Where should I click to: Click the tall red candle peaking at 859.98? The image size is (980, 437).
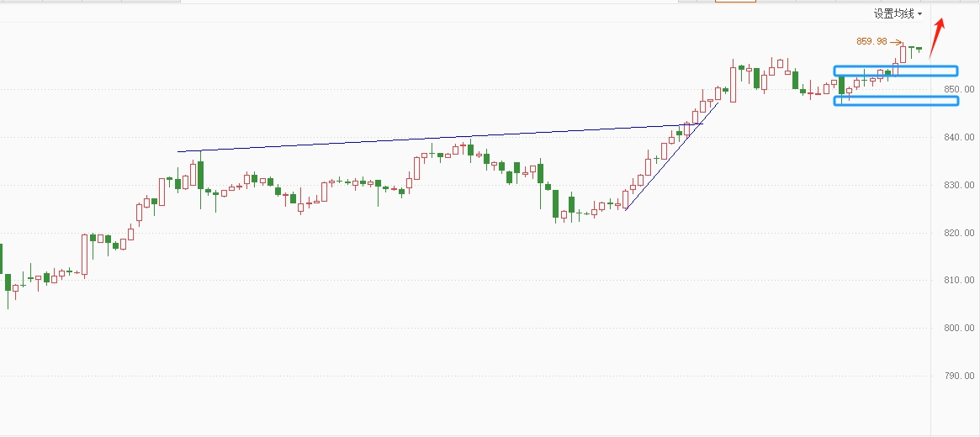pyautogui.click(x=903, y=54)
